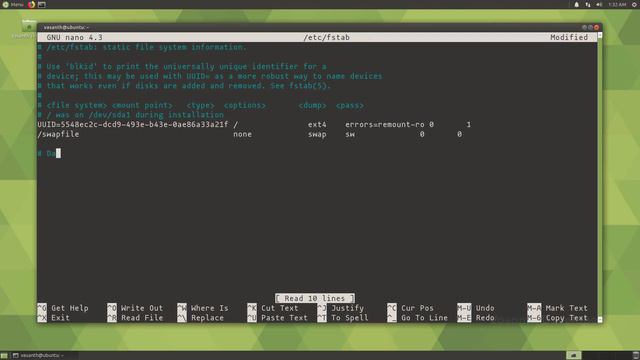The height and width of the screenshot is (360, 640).
Task: Click '<dump>' column header comment
Action: point(312,105)
